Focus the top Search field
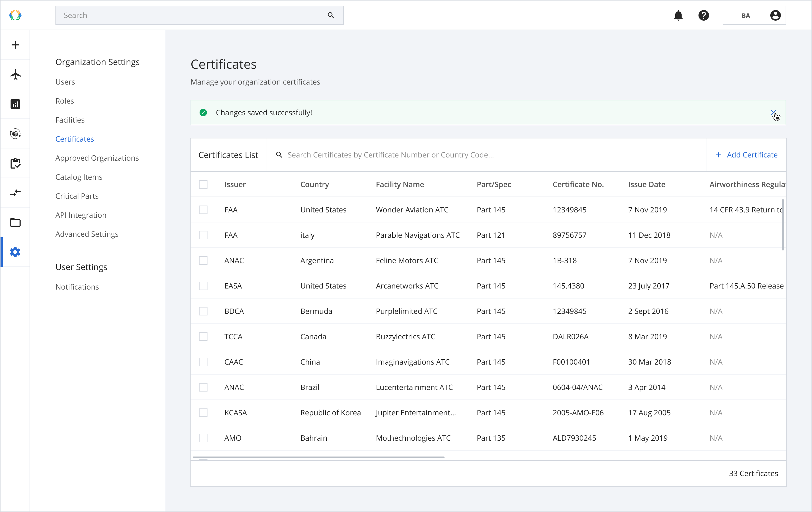Viewport: 812px width, 512px height. click(199, 15)
